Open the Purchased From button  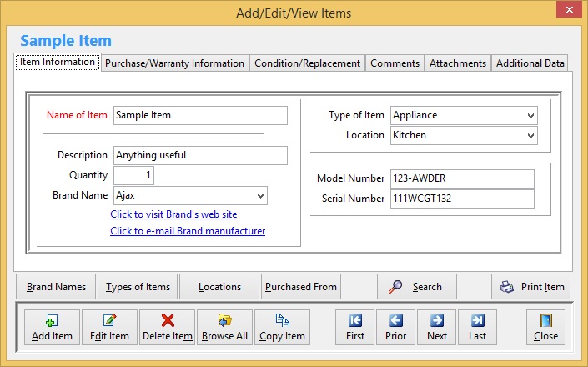[301, 286]
